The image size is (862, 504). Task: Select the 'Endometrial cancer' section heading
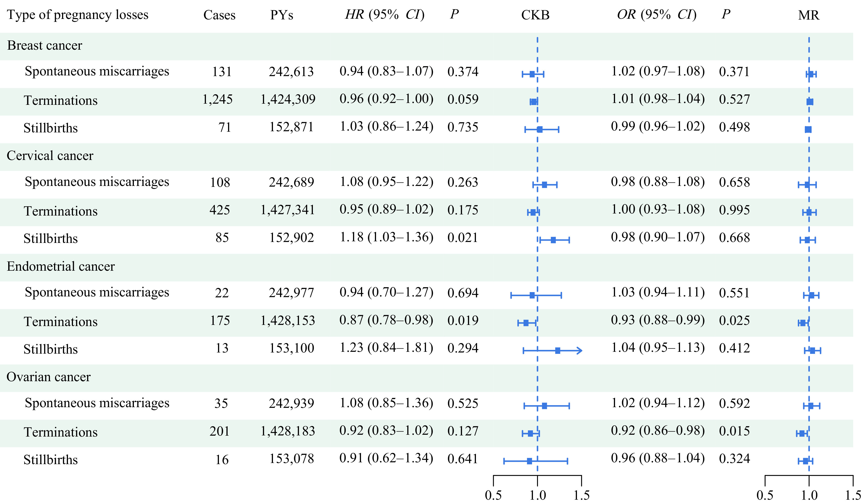(61, 267)
